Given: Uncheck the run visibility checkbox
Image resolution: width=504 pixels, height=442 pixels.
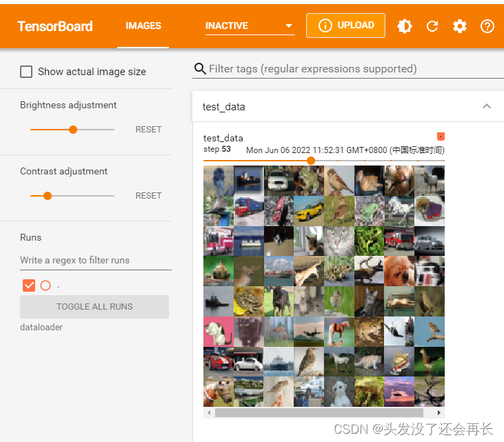Looking at the screenshot, I should (x=29, y=285).
